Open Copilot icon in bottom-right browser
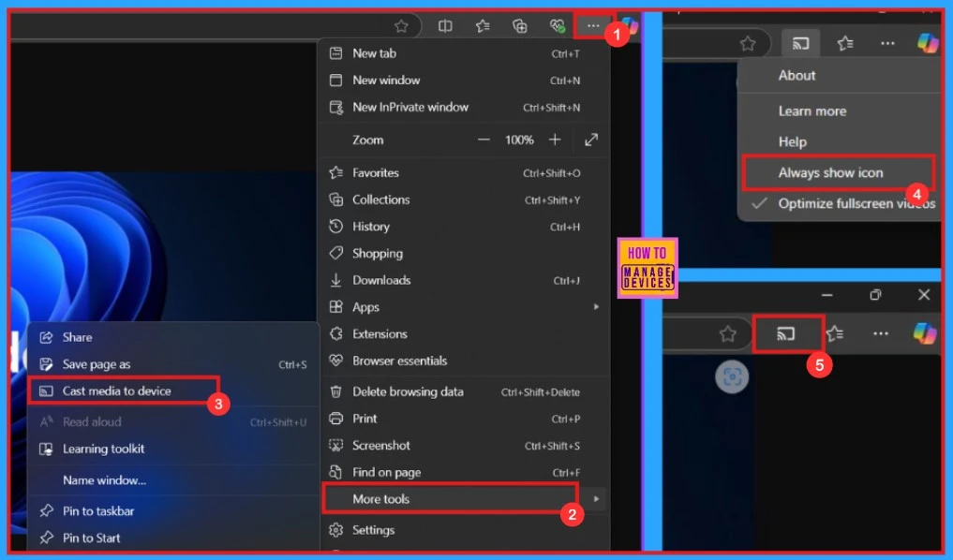Image resolution: width=953 pixels, height=560 pixels. [x=925, y=333]
